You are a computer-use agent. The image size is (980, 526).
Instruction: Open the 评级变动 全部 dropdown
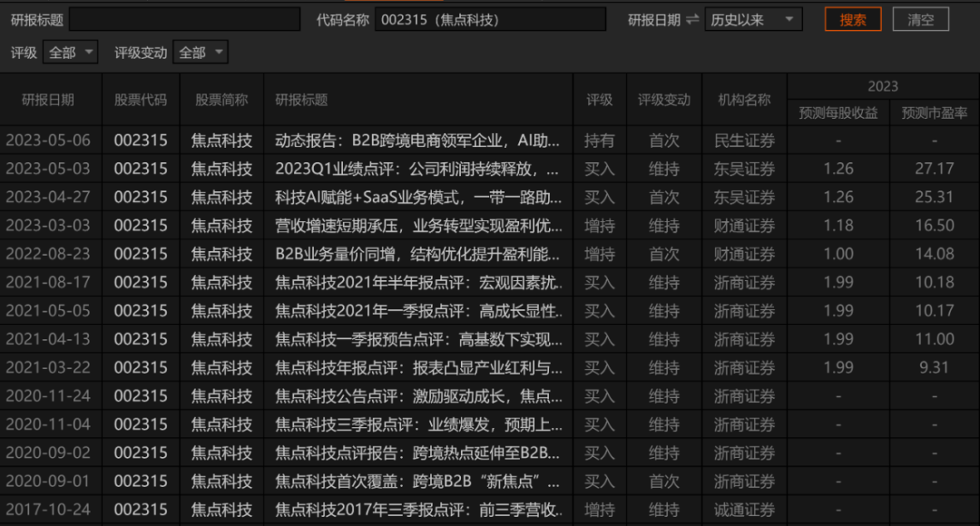pyautogui.click(x=200, y=53)
